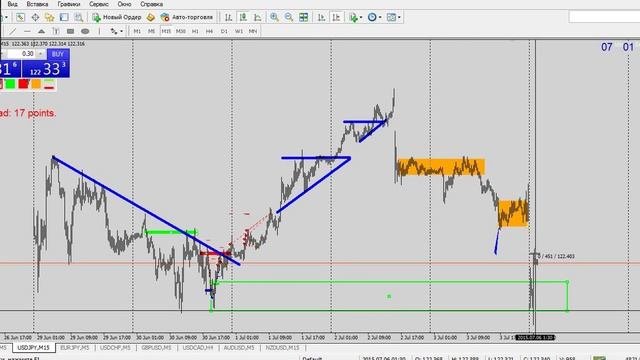Switch to M5 timeframe
Image resolution: width=640 pixels, height=360 pixels.
tap(151, 31)
